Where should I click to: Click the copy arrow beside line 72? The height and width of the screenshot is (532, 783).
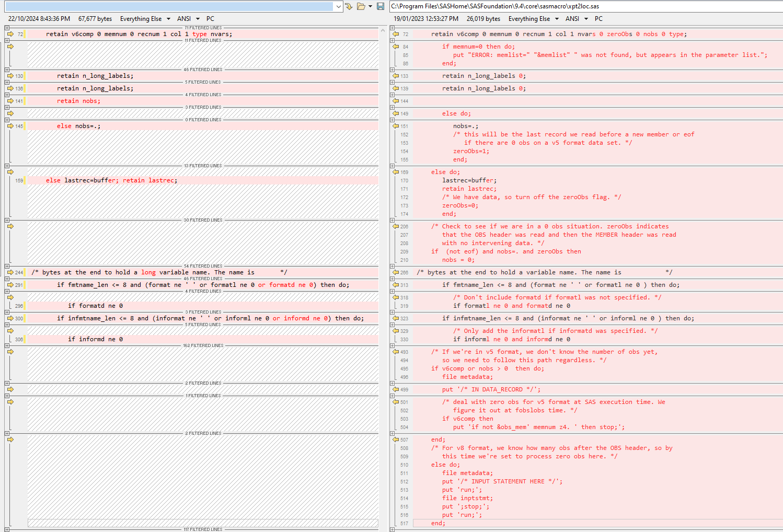coord(10,33)
